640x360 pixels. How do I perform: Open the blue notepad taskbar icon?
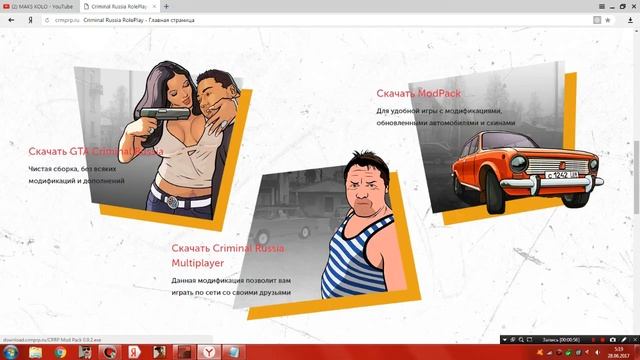click(x=234, y=352)
